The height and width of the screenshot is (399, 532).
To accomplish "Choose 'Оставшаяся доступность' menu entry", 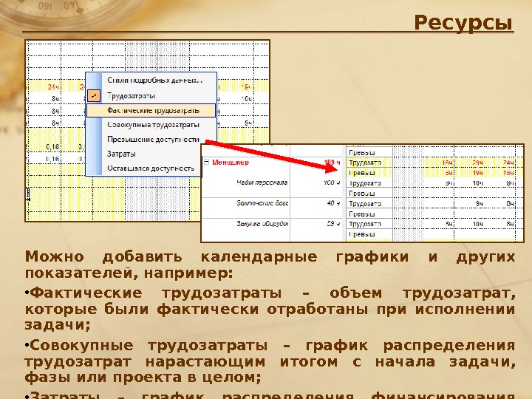I will [151, 168].
